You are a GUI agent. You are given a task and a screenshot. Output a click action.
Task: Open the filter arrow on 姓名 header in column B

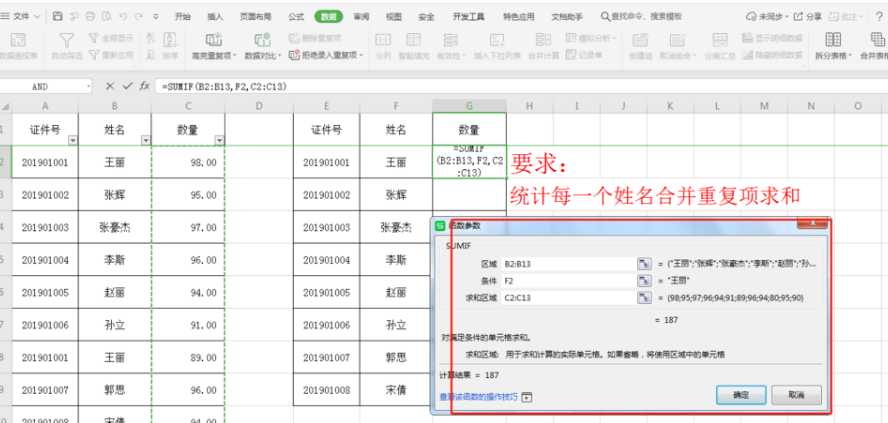pyautogui.click(x=146, y=140)
